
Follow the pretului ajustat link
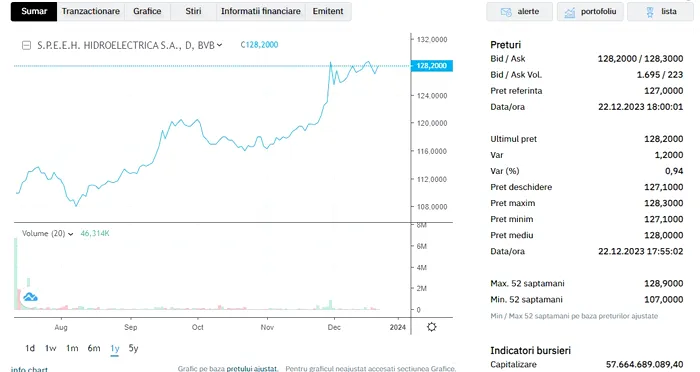tap(252, 368)
